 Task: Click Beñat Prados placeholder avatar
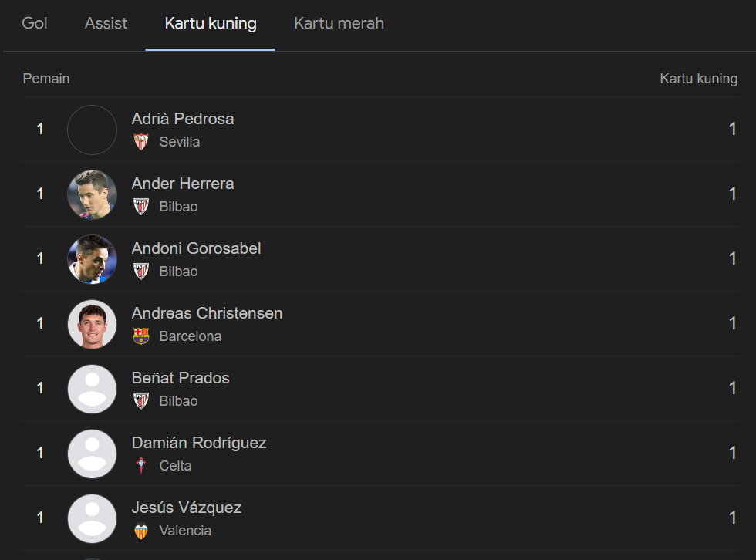pos(92,389)
